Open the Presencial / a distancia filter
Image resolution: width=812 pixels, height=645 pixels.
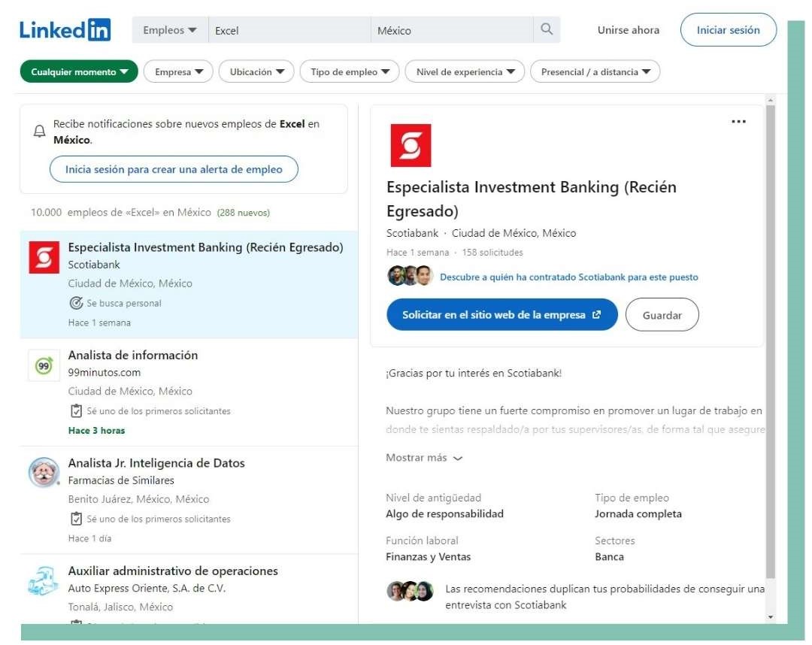click(x=595, y=71)
